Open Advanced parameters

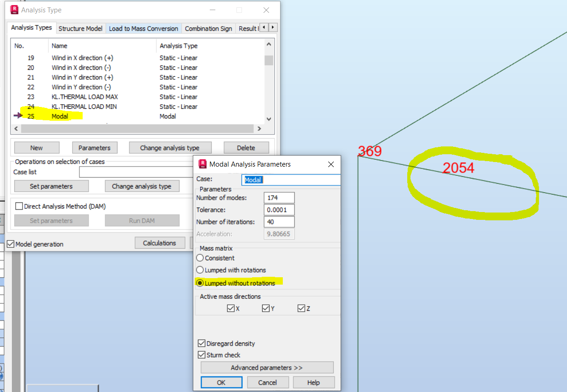coord(267,367)
